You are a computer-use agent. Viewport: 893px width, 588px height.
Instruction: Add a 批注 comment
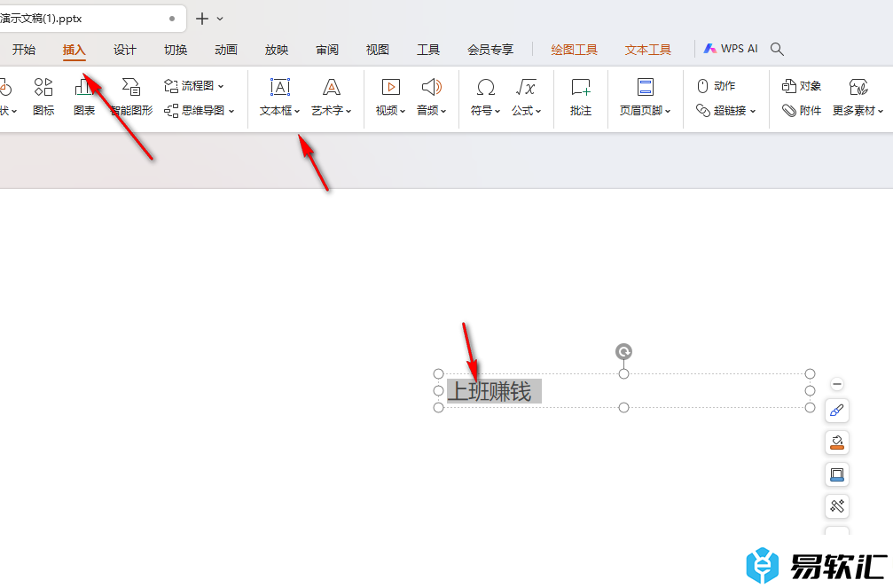tap(581, 97)
